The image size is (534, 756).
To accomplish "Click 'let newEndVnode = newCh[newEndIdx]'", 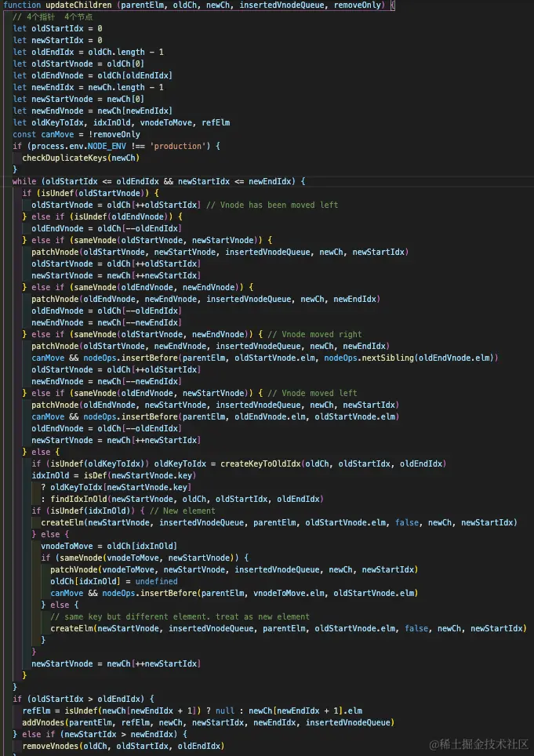I will point(93,111).
